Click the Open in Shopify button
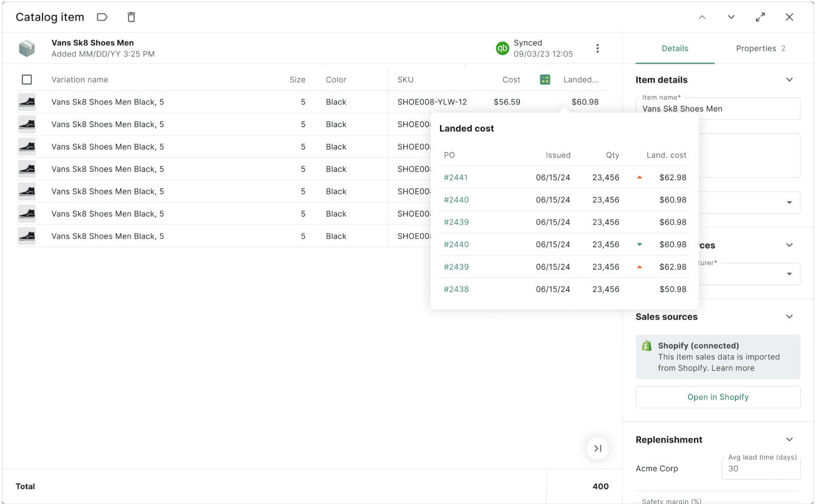The width and height of the screenshot is (815, 504). point(718,397)
